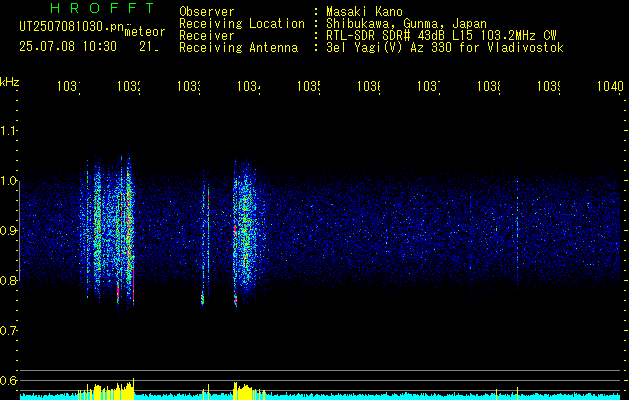This screenshot has height=400, width=629.
Task: Click the 0.7 frequency axis label
Action: pyautogui.click(x=8, y=331)
